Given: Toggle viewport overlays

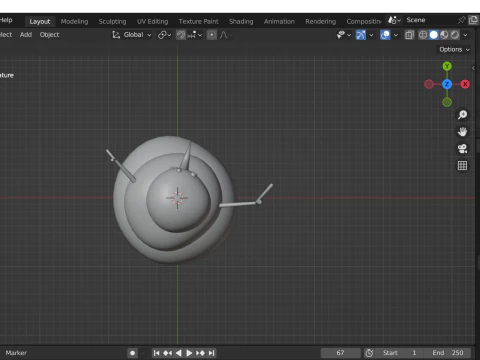Looking at the screenshot, I should click(x=385, y=35).
